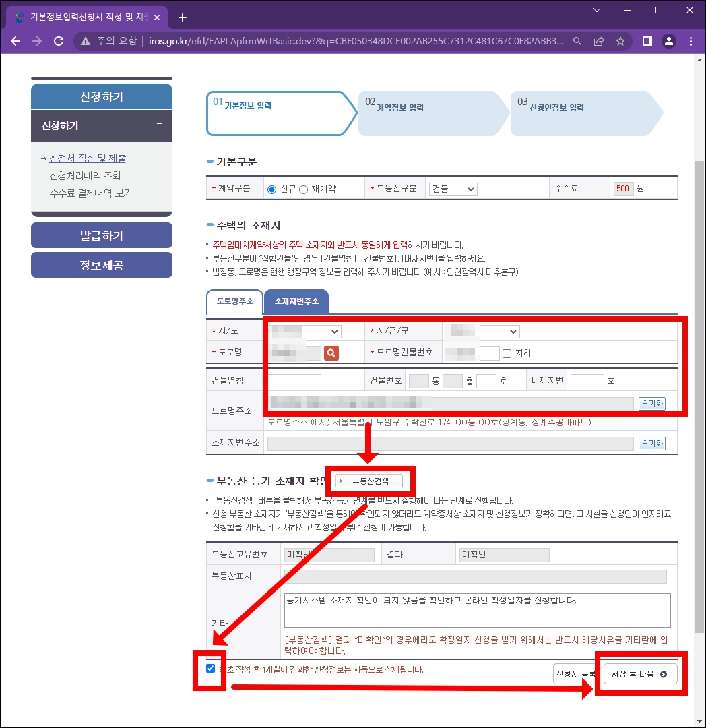Click the share icon in the address bar
Screen dimensions: 706x728
(599, 41)
